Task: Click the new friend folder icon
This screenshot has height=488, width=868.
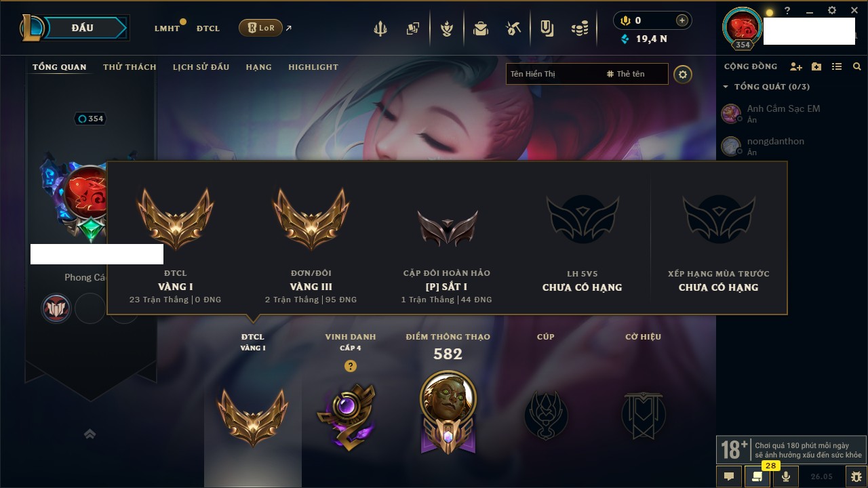Action: click(x=816, y=66)
